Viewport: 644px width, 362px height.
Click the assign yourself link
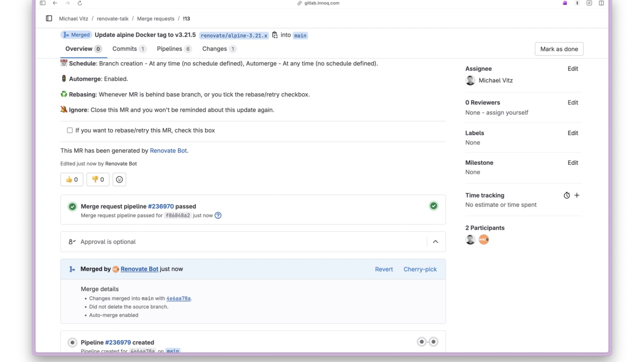[507, 113]
